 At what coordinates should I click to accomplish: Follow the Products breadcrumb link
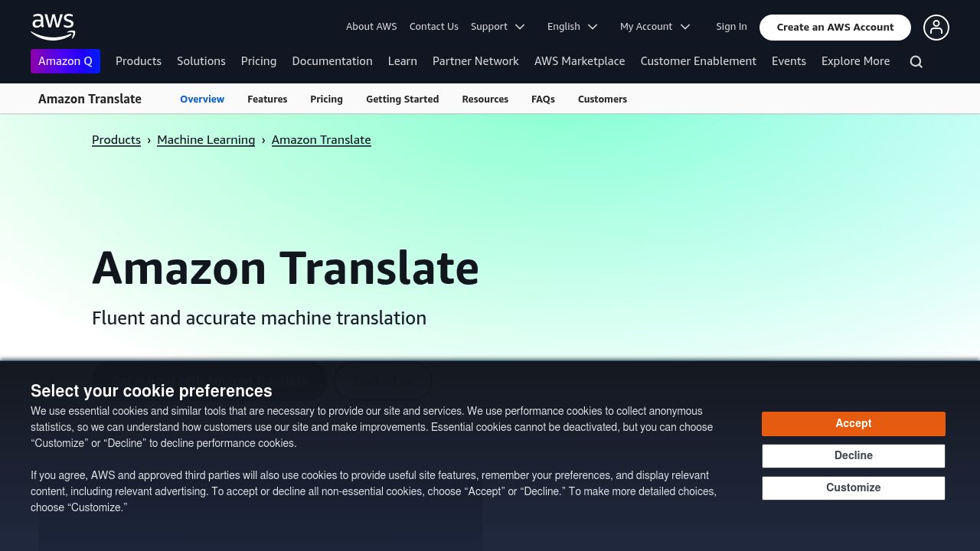116,140
